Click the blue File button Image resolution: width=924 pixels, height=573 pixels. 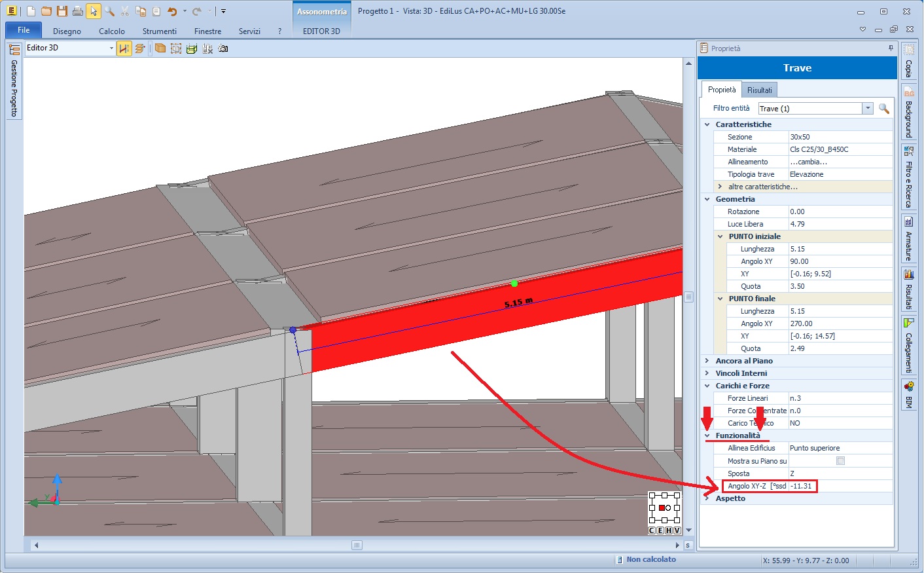pos(24,30)
